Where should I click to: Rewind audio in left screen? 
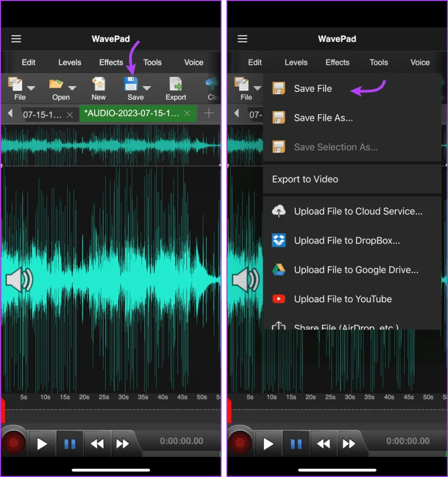point(97,443)
